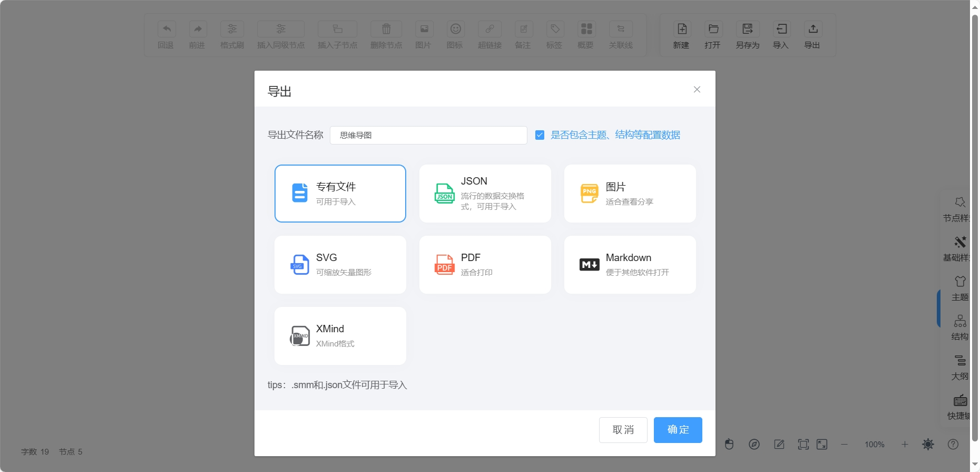Toggle the edit mode pencil icon

tap(779, 445)
